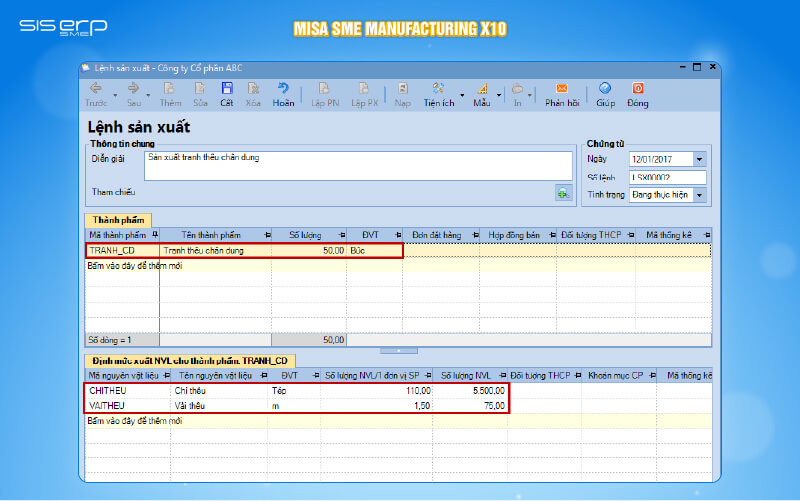Screen dimensions: 800x501
Task: Click the 1,50 quantity cell
Action: (x=377, y=406)
